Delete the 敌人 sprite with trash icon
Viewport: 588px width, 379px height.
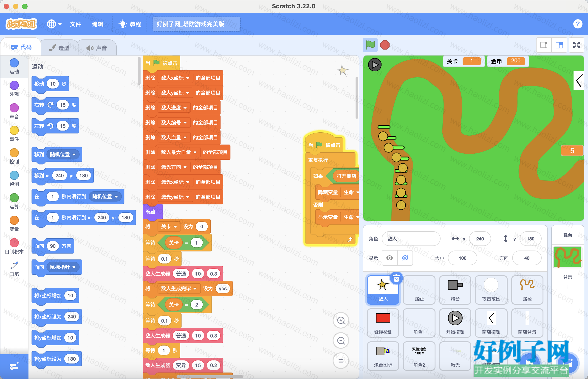[396, 279]
